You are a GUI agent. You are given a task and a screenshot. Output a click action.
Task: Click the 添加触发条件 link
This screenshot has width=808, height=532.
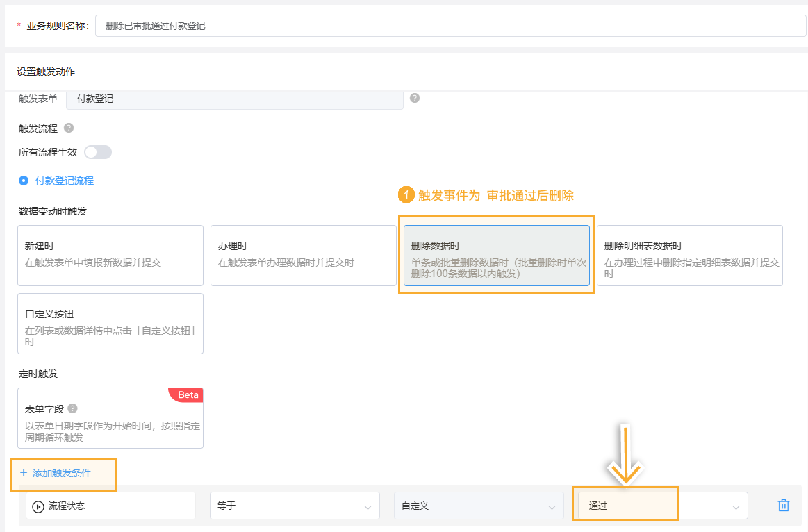(61, 473)
